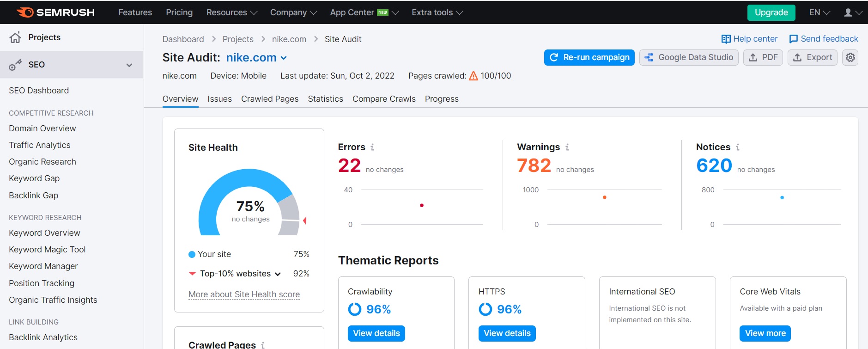Click the HTTPS score circle icon

click(486, 309)
